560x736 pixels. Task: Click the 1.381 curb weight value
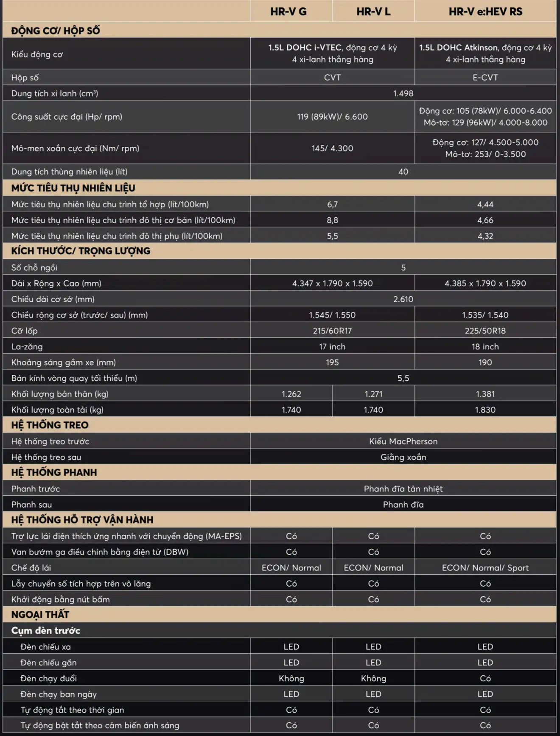tap(485, 394)
